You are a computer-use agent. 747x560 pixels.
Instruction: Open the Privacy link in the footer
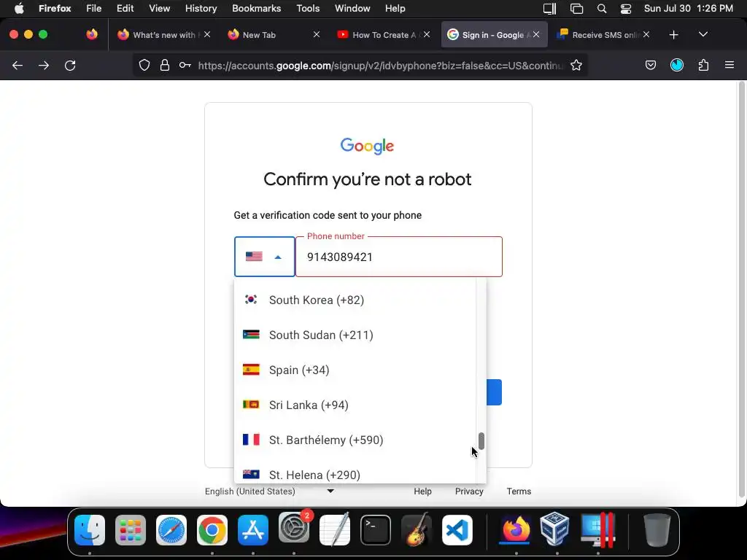[469, 491]
